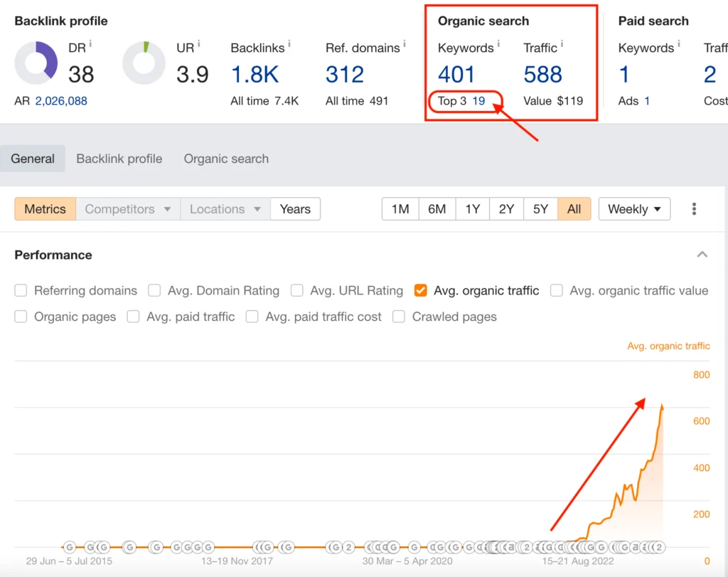This screenshot has height=577, width=728.
Task: Enable the Referring domains checkbox
Action: coord(21,291)
